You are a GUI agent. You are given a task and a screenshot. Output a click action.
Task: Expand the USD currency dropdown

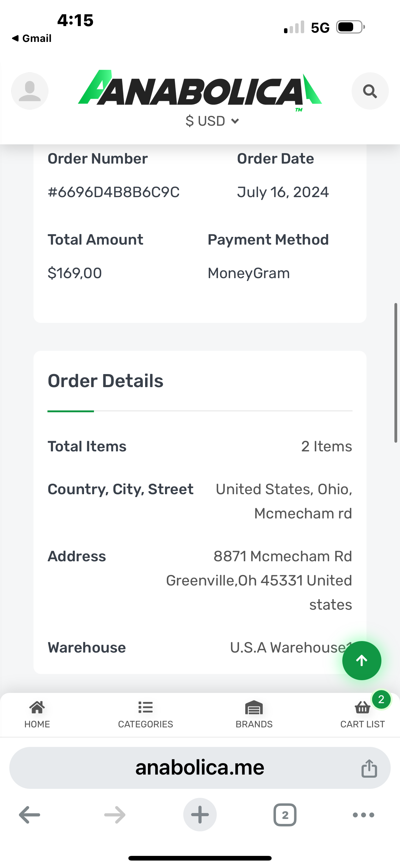[212, 121]
